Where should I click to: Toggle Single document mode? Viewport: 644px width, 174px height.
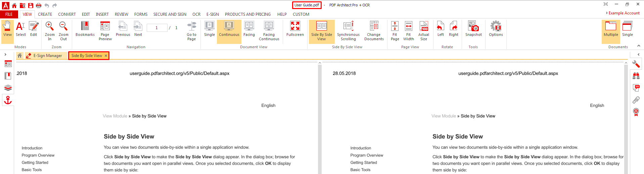(x=627, y=29)
